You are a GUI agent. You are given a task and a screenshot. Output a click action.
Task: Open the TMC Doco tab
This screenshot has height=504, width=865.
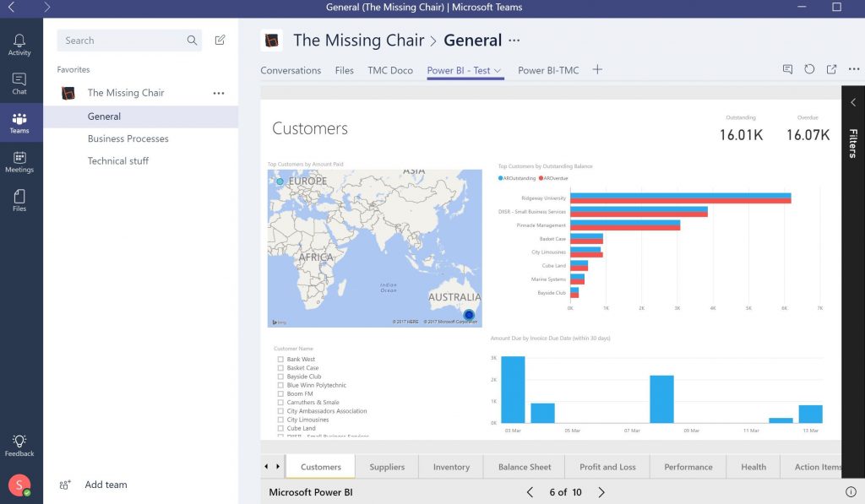[390, 71]
